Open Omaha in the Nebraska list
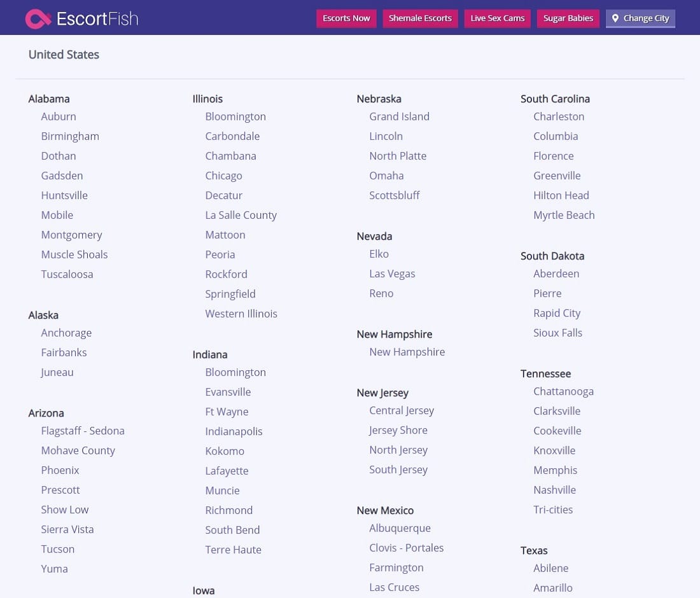 point(386,176)
